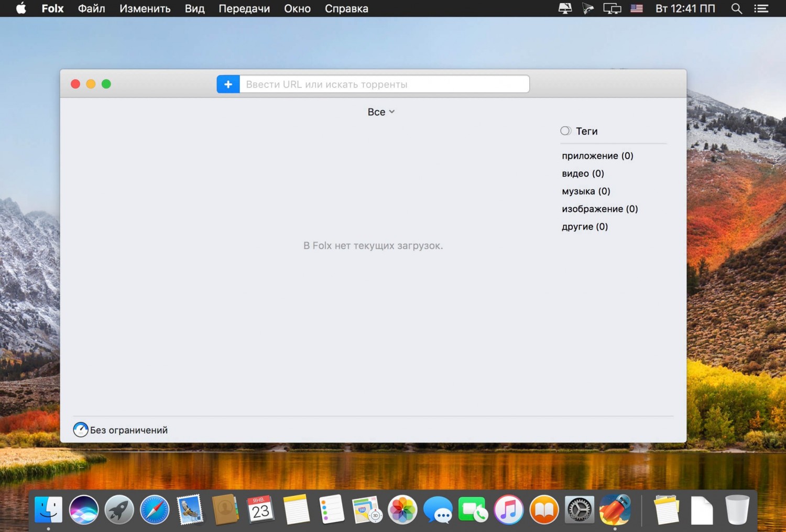Click the Spotlight search icon

[x=737, y=8]
